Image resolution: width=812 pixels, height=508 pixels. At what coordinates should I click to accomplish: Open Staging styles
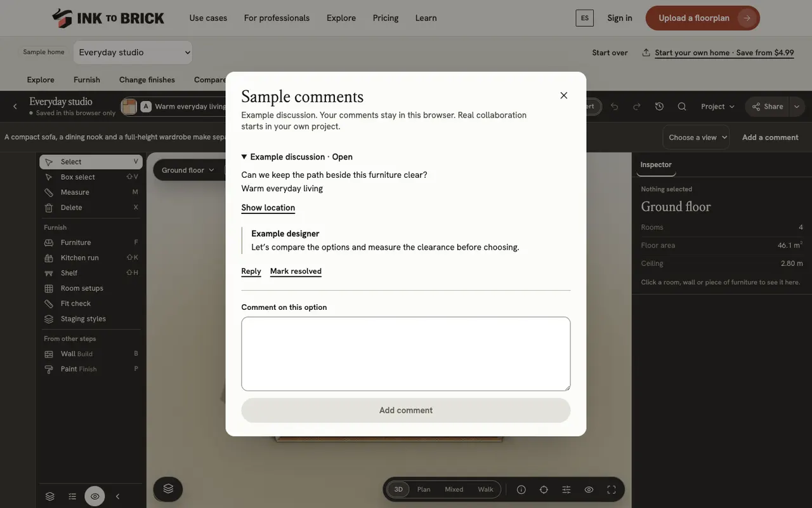click(91, 319)
